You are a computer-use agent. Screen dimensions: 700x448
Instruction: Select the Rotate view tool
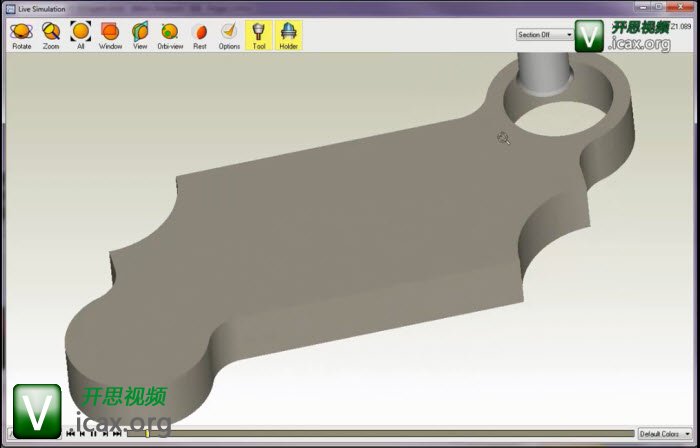click(x=20, y=35)
